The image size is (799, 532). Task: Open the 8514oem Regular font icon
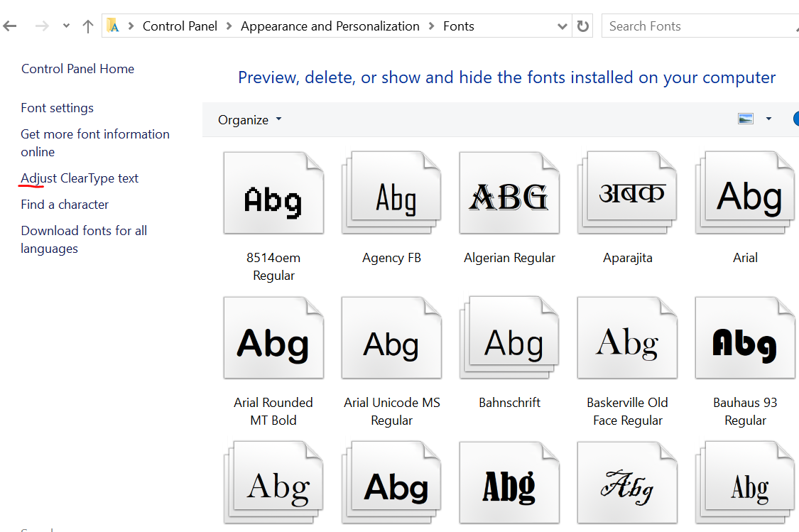273,194
